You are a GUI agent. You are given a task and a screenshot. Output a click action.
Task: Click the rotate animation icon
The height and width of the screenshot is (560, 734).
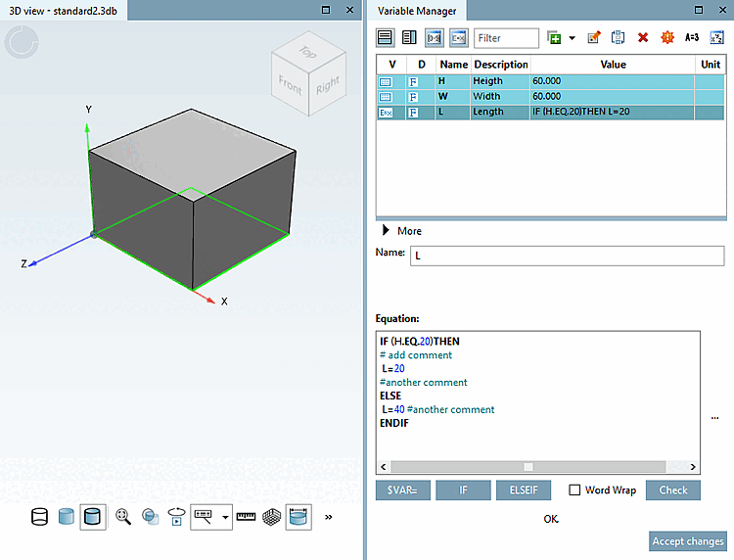click(x=177, y=516)
